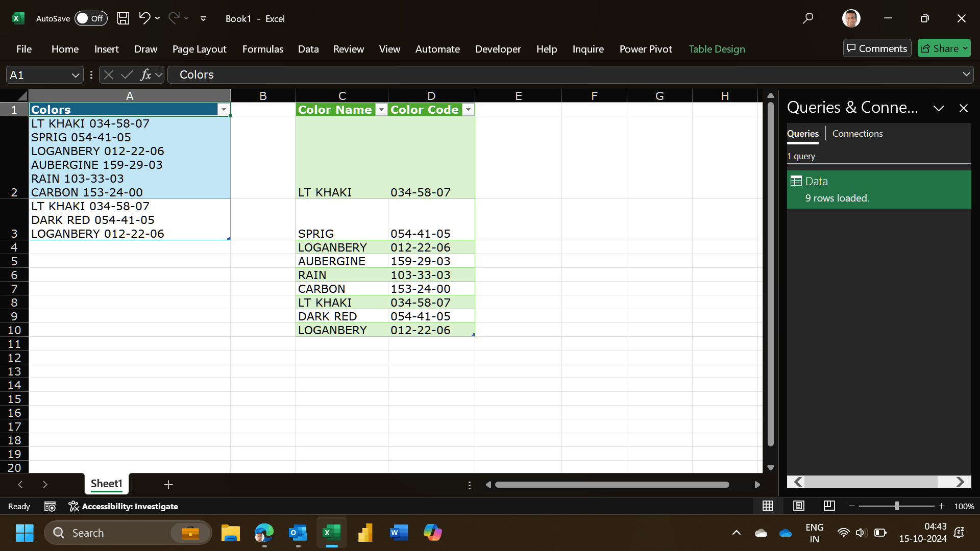Open the Table Design tab

point(717,49)
